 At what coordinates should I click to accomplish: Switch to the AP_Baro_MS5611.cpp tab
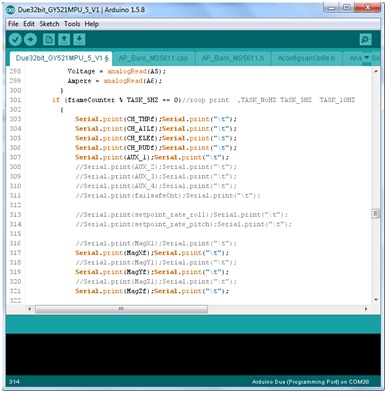[153, 58]
